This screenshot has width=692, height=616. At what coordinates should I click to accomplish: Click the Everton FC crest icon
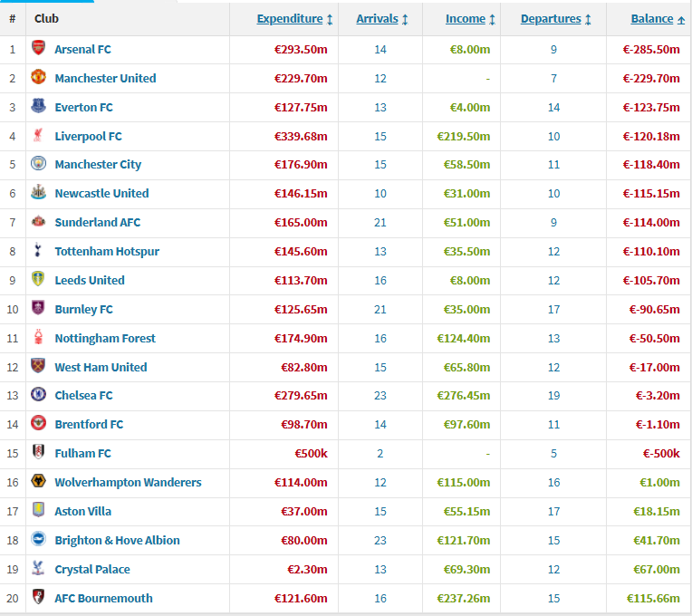coord(38,106)
